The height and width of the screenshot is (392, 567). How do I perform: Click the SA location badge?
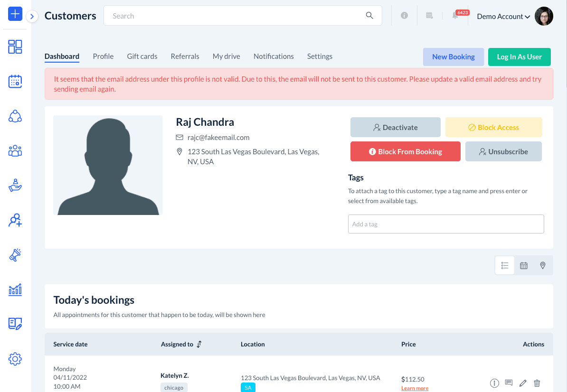pyautogui.click(x=248, y=388)
